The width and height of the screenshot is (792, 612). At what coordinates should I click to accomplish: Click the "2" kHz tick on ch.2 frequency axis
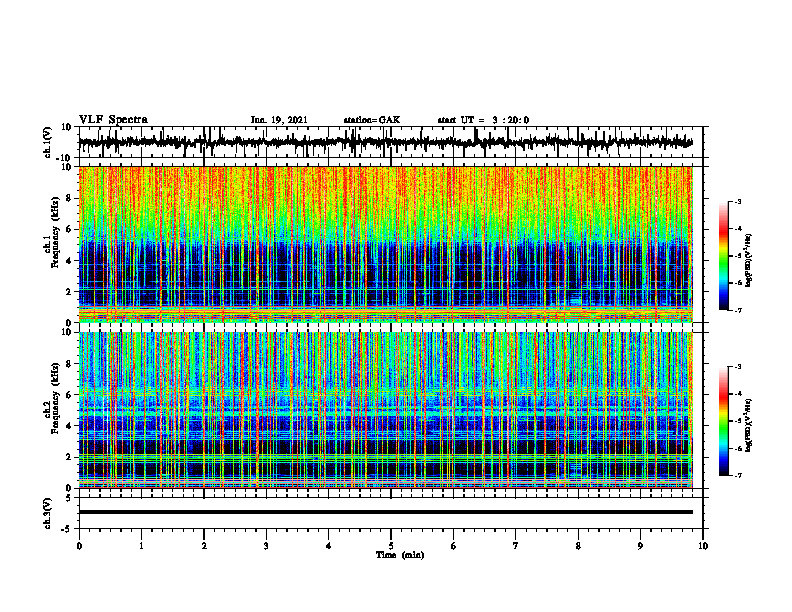(x=70, y=457)
